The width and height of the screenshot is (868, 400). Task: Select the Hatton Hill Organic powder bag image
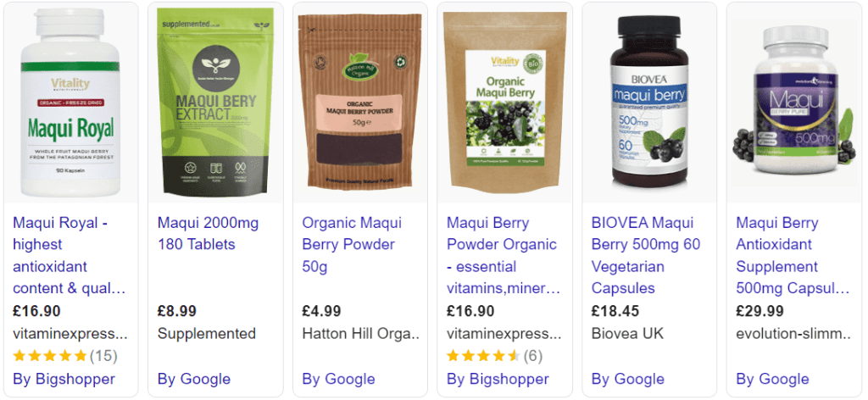(359, 103)
